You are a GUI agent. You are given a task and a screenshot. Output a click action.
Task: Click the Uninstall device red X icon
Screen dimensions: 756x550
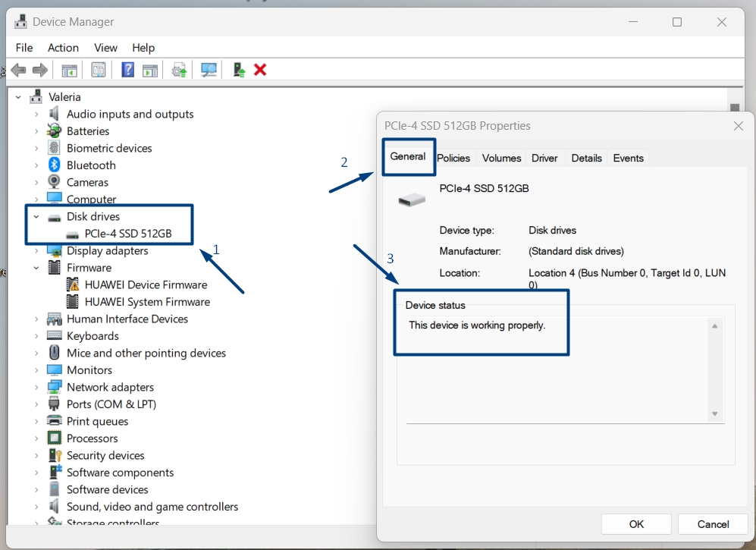coord(259,70)
